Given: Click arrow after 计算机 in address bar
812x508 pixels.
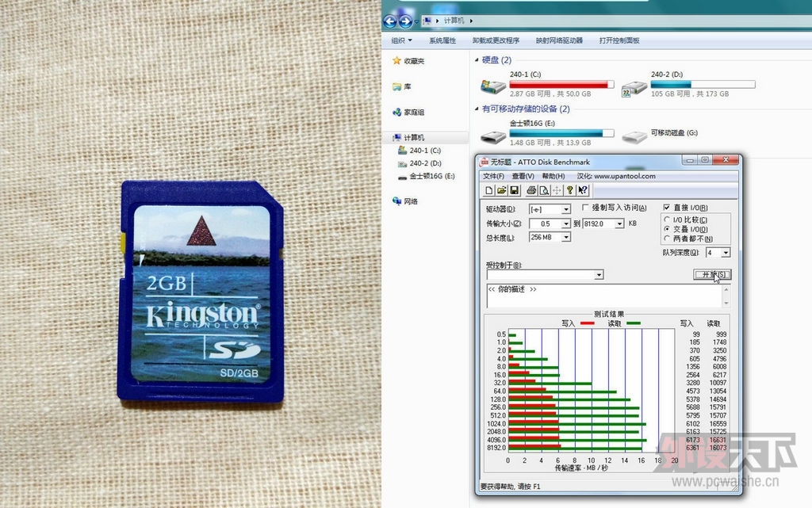Looking at the screenshot, I should coord(471,21).
